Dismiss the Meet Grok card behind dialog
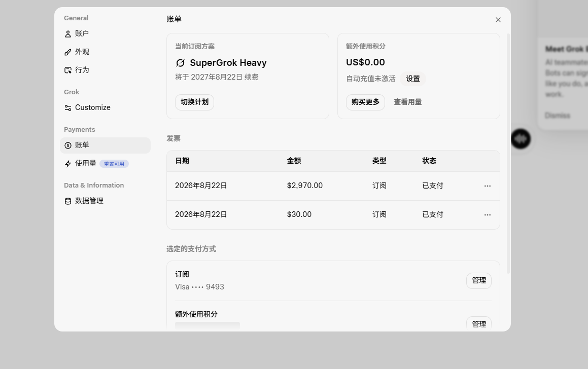Image resolution: width=588 pixels, height=369 pixels. click(x=557, y=116)
